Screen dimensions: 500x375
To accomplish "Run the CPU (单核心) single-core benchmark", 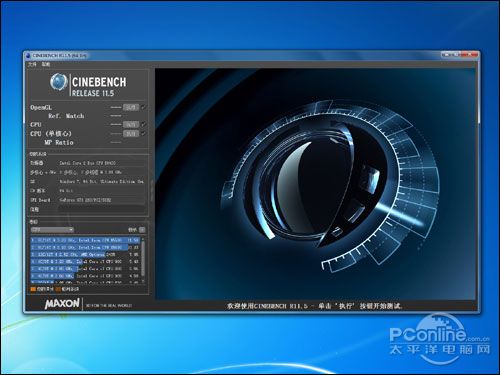I will pyautogui.click(x=131, y=133).
